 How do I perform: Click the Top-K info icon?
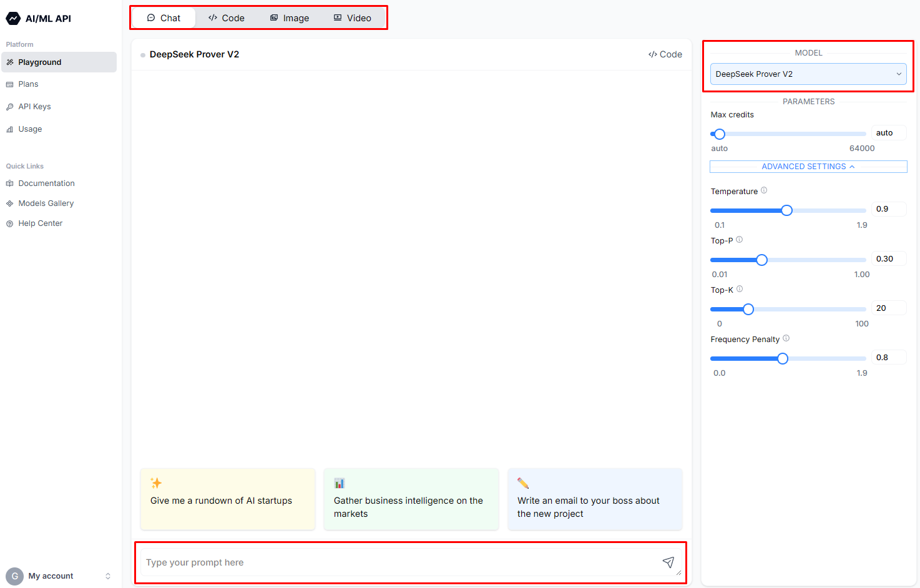[x=740, y=289]
